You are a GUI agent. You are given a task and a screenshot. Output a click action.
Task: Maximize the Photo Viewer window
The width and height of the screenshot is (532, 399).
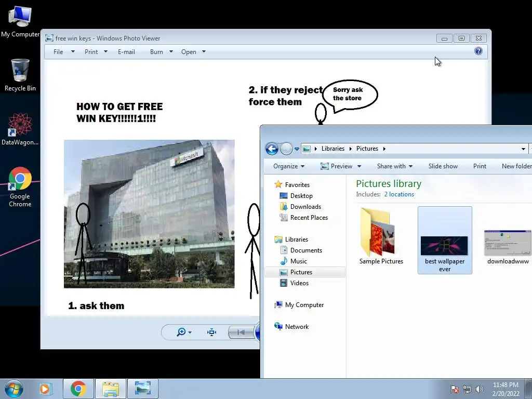tap(461, 38)
